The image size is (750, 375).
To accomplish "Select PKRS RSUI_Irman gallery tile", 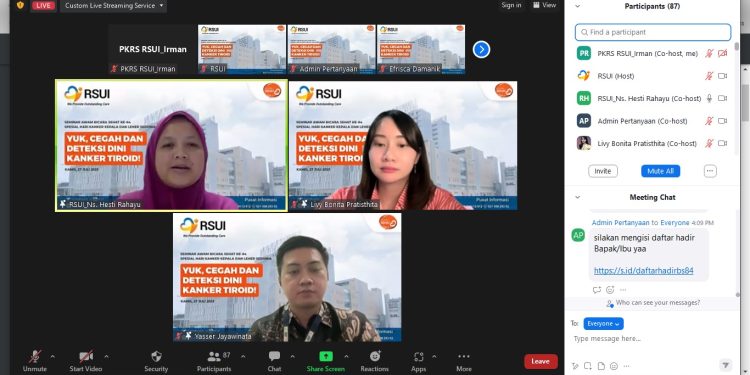I will [x=153, y=49].
